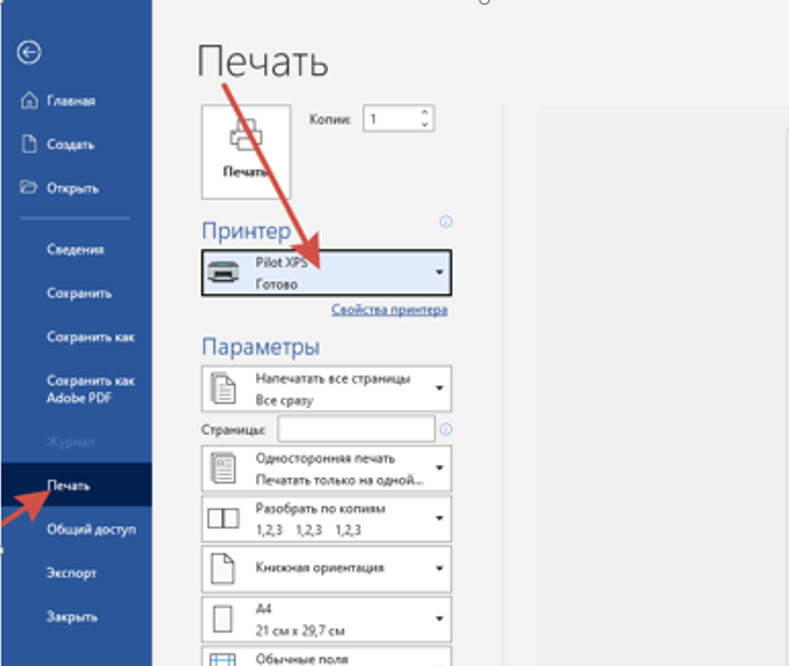
Task: Choose Открыть in the sidebar
Action: (72, 189)
